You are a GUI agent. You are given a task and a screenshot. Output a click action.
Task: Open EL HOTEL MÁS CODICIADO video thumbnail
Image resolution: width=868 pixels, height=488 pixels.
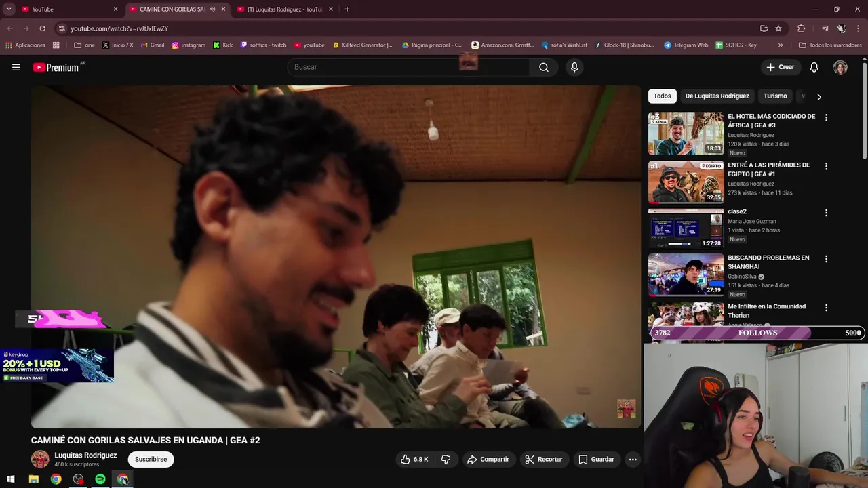tap(686, 134)
